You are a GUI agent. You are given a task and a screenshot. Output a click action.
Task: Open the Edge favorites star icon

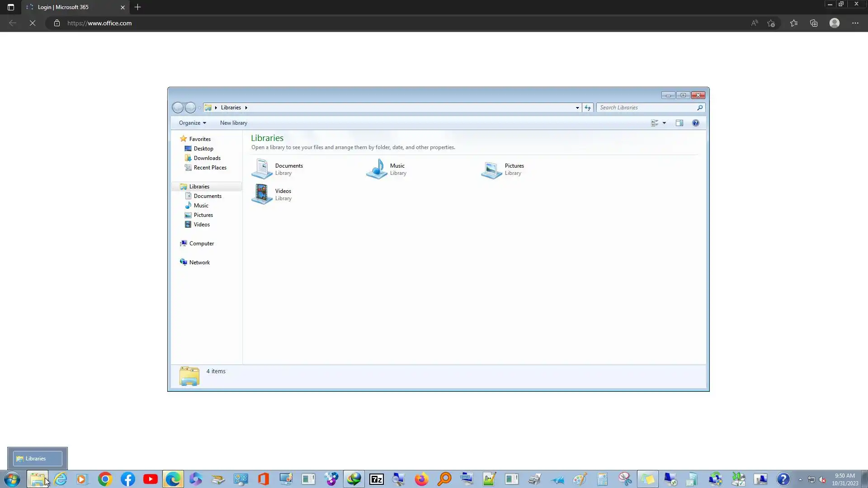794,23
